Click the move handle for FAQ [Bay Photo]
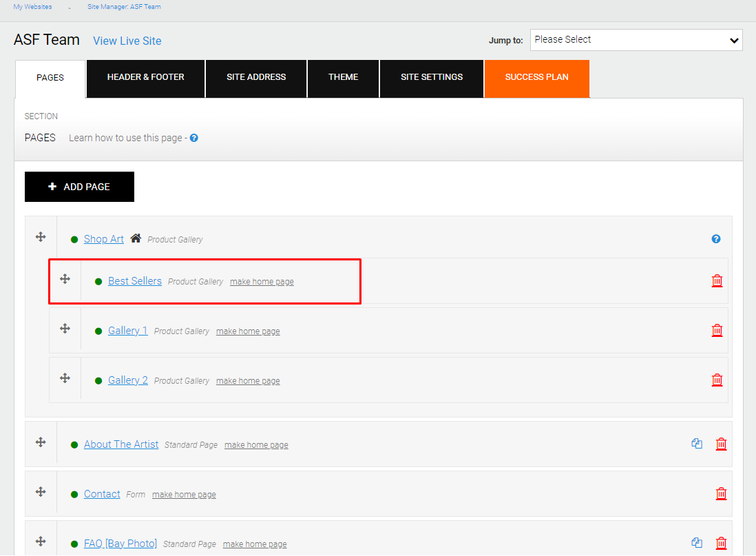Image resolution: width=756 pixels, height=556 pixels. pyautogui.click(x=41, y=542)
